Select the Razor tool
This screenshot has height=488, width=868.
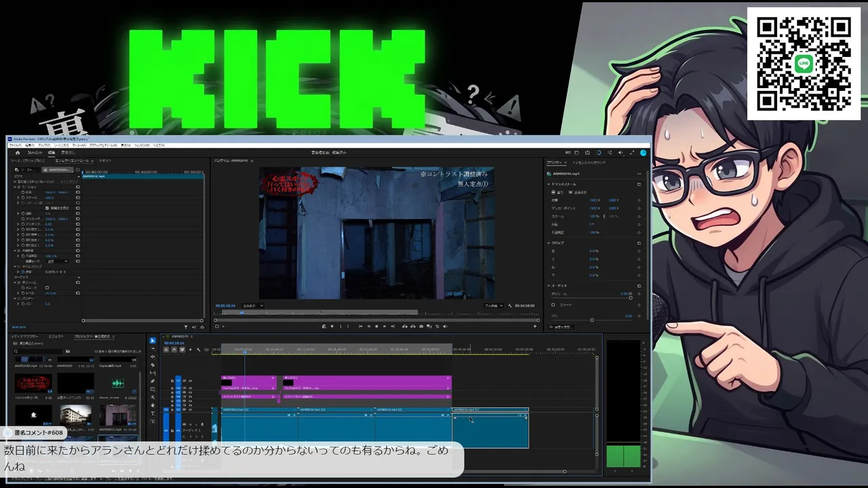[153, 365]
